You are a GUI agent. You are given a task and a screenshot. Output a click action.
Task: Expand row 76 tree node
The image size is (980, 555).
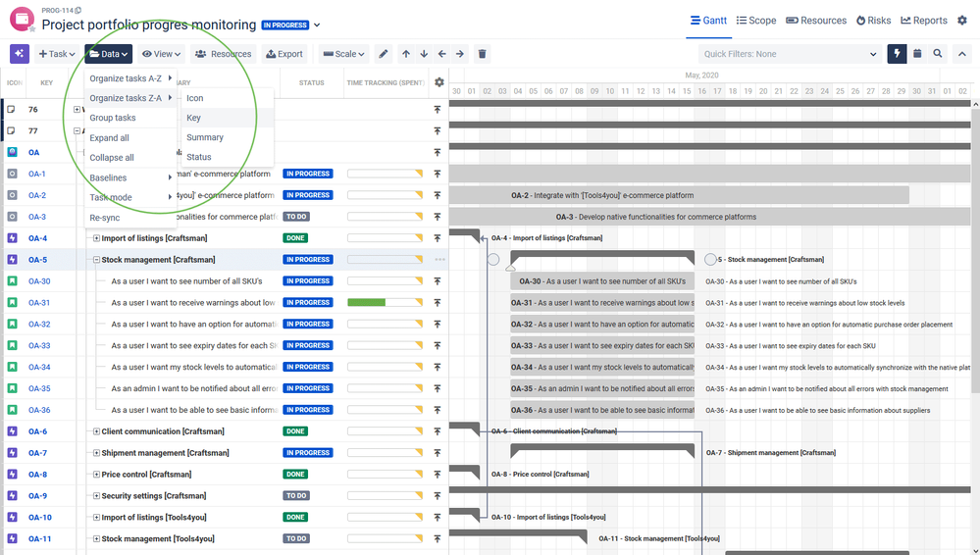(x=77, y=110)
